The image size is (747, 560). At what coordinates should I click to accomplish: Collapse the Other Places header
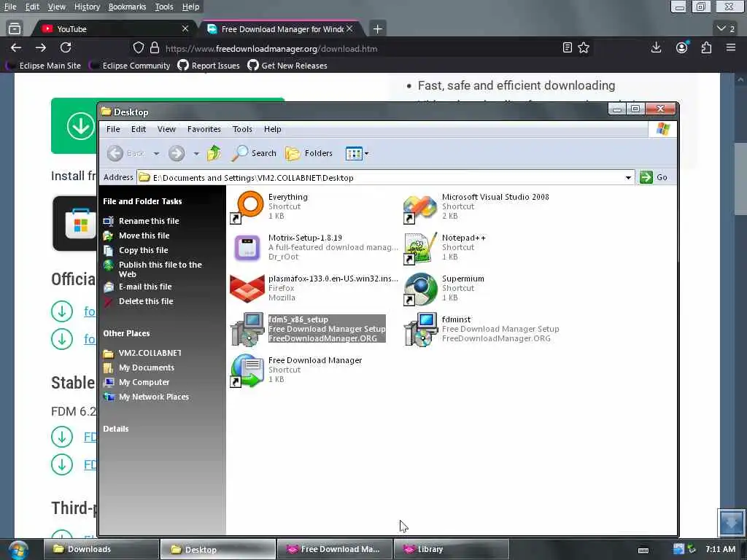[126, 333]
